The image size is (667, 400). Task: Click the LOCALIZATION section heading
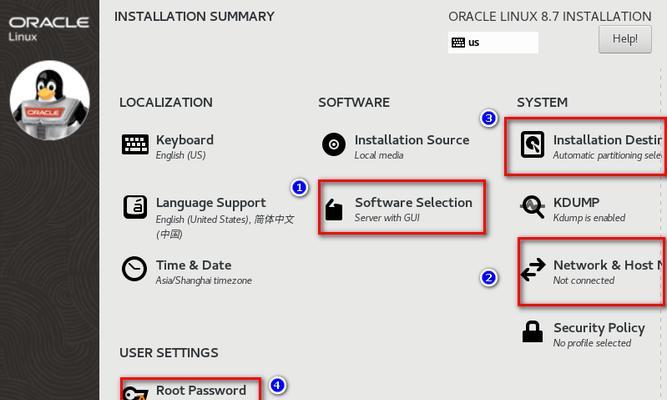166,103
